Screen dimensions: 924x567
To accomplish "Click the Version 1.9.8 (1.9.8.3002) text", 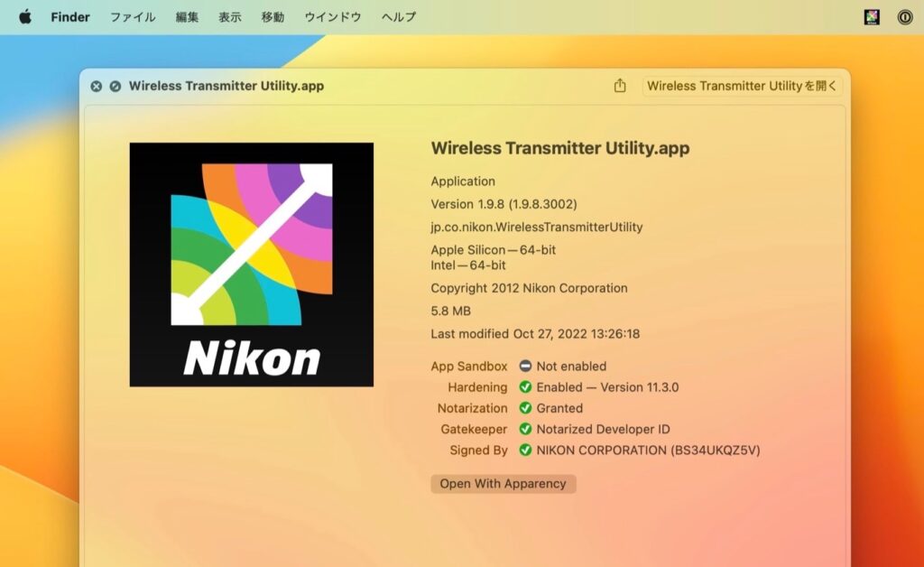I will click(x=504, y=204).
